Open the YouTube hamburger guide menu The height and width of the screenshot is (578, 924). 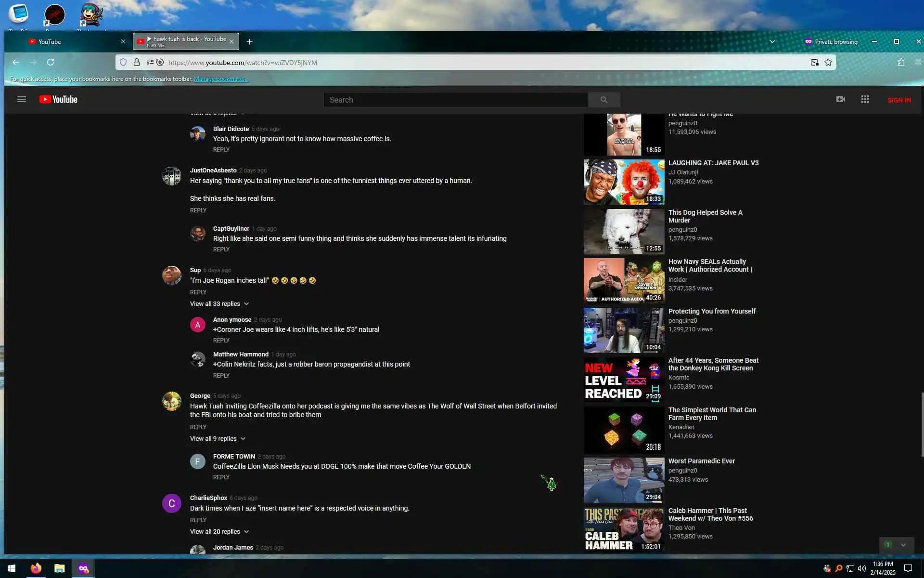click(x=21, y=100)
